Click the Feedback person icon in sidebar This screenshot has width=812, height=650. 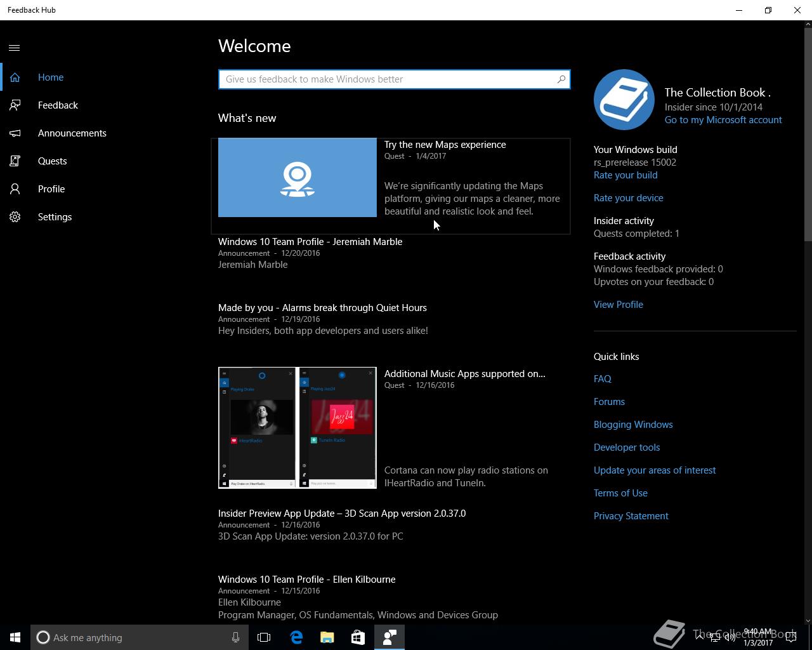click(x=15, y=105)
